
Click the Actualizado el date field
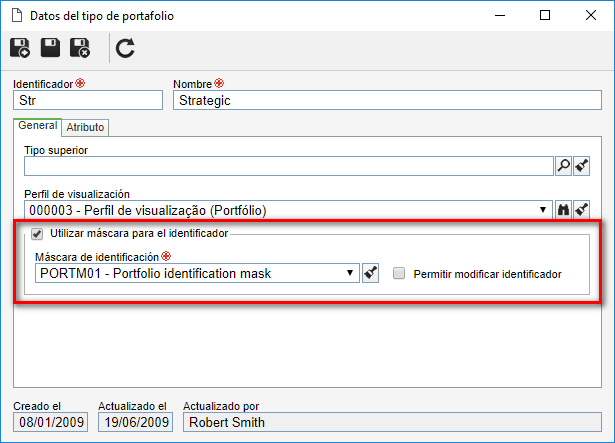pyautogui.click(x=135, y=422)
